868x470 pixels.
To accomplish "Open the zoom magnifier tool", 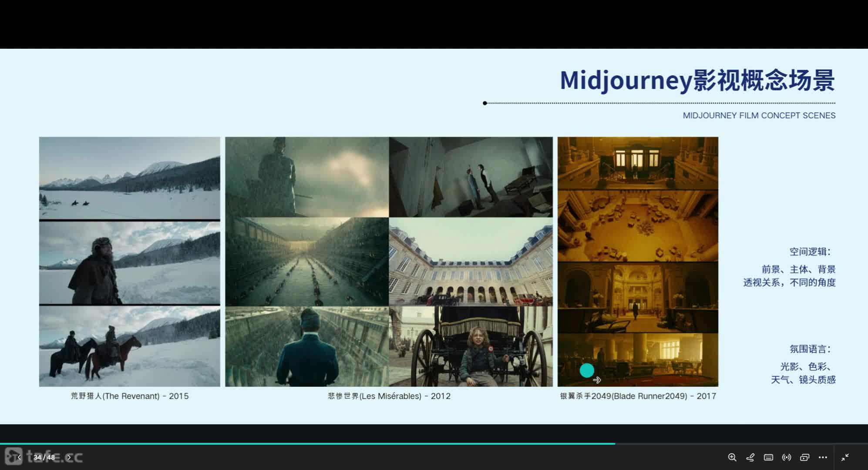I will click(732, 457).
